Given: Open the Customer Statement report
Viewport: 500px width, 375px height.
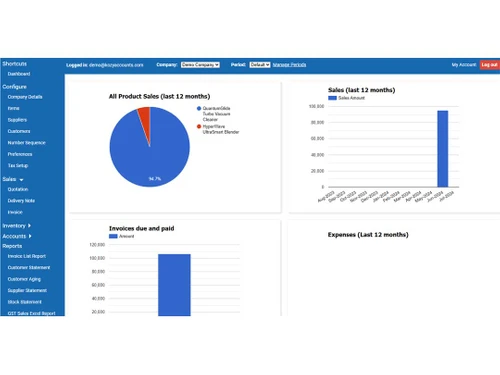Looking at the screenshot, I should 29,268.
